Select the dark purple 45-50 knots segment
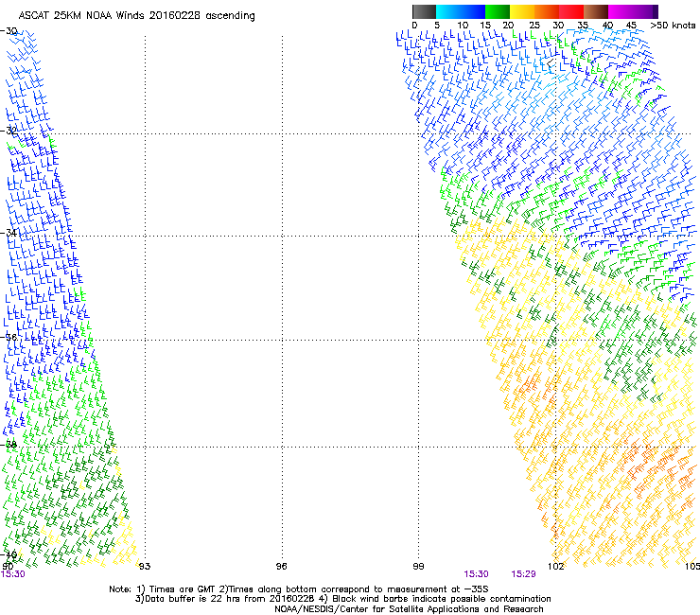The image size is (700, 615). 645,11
